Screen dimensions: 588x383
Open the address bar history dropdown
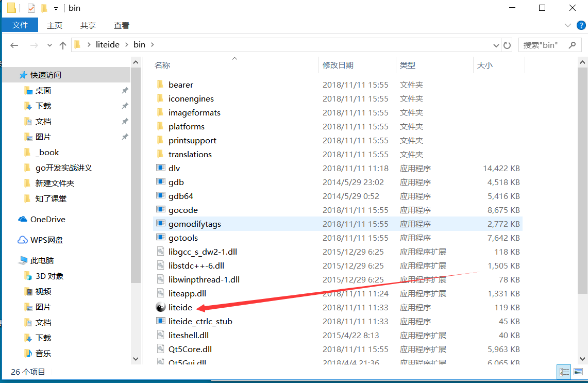[496, 45]
